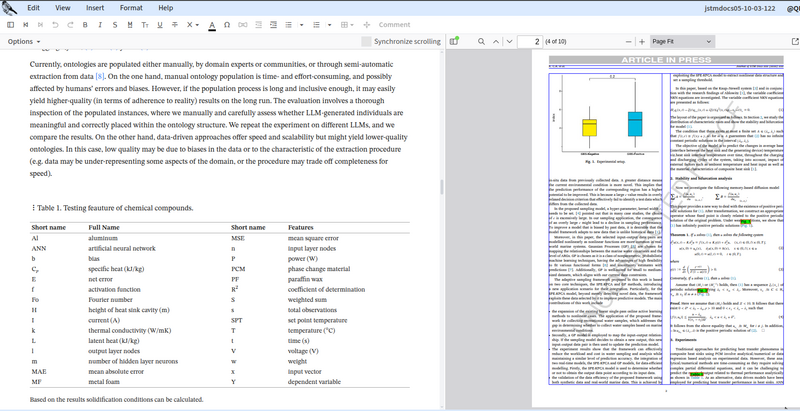Click the PDF page number field
The width and height of the screenshot is (800, 411).
(530, 41)
